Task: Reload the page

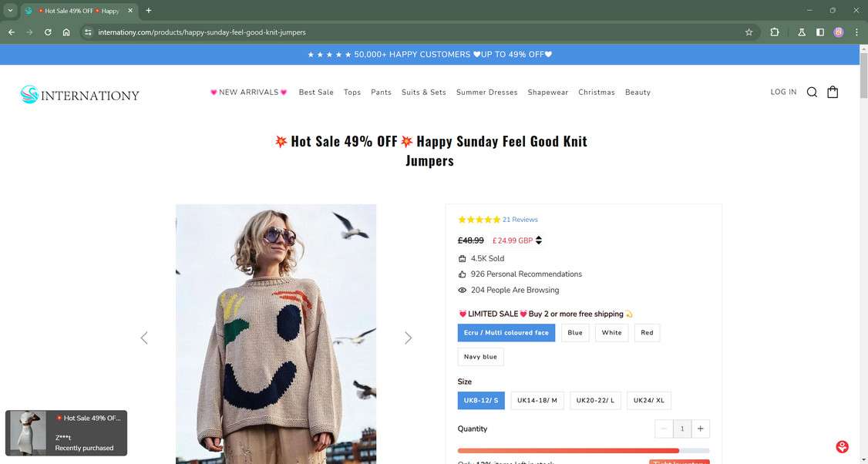Action: [x=48, y=32]
